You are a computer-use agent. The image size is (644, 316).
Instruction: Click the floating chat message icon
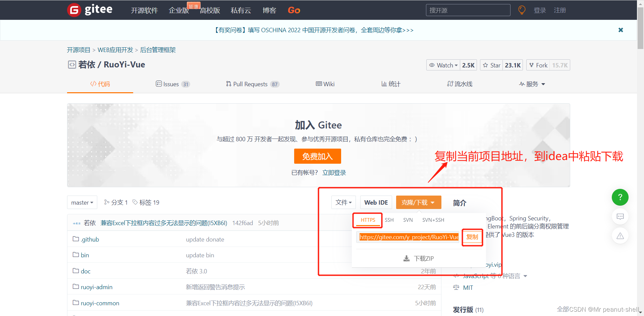coord(620,216)
